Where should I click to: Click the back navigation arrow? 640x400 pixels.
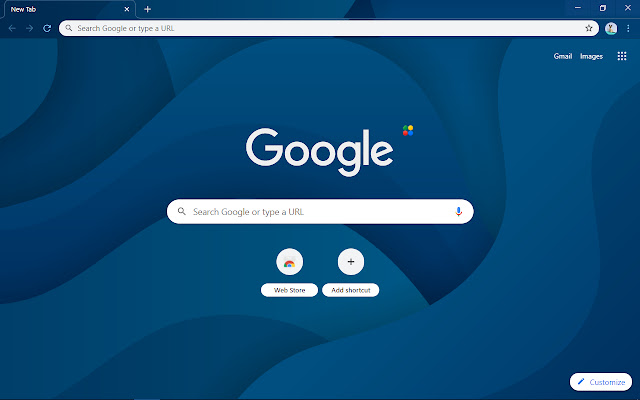pos(12,28)
